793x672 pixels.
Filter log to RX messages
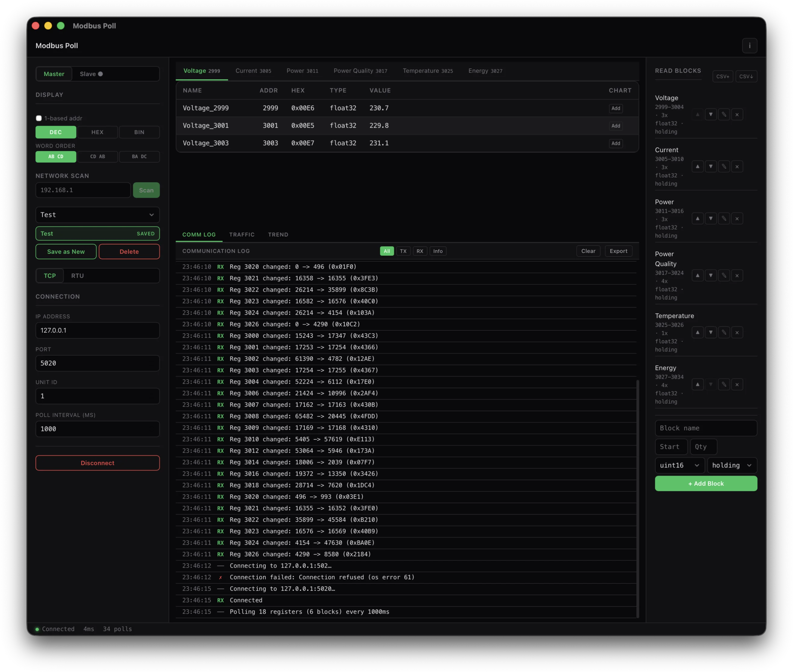point(420,251)
